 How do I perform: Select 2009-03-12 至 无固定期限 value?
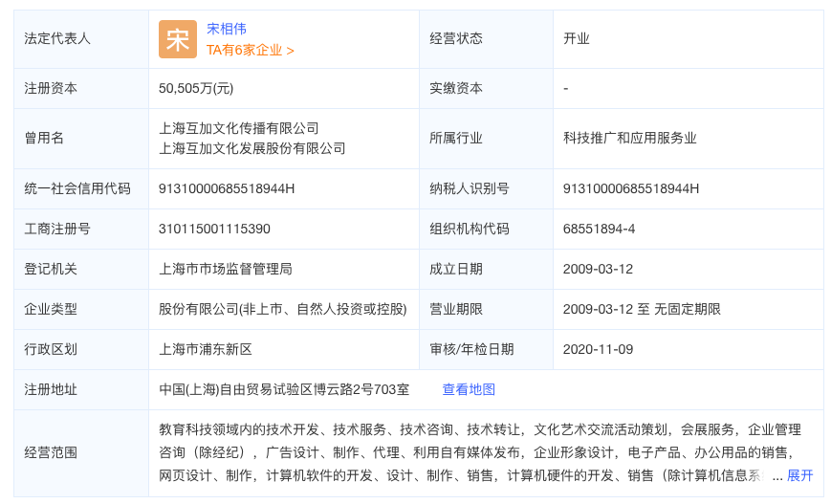coord(642,310)
